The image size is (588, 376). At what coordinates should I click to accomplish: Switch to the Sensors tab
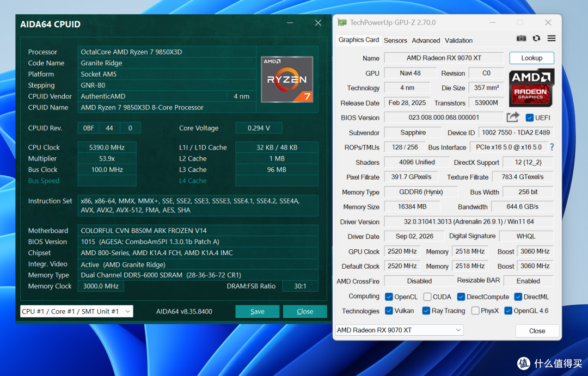[395, 40]
